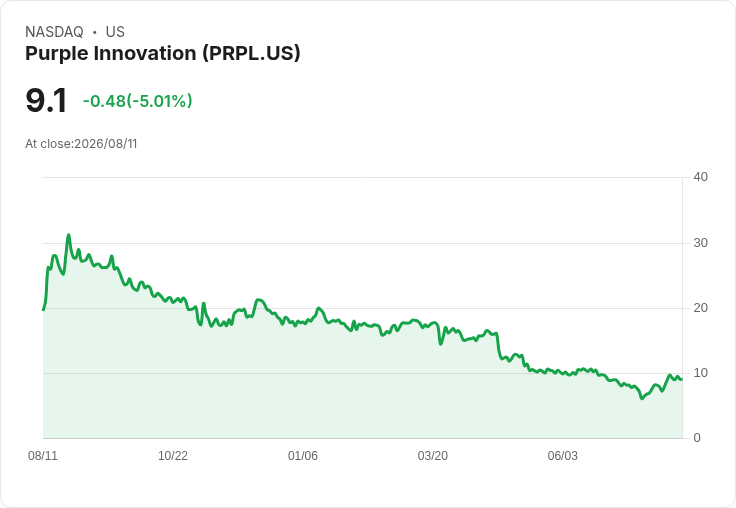736x508 pixels.
Task: Click the 01/06 x-axis date label
Action: point(303,455)
